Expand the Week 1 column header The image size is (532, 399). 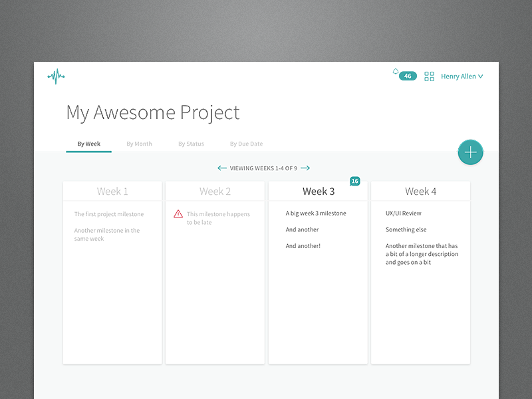click(x=112, y=191)
